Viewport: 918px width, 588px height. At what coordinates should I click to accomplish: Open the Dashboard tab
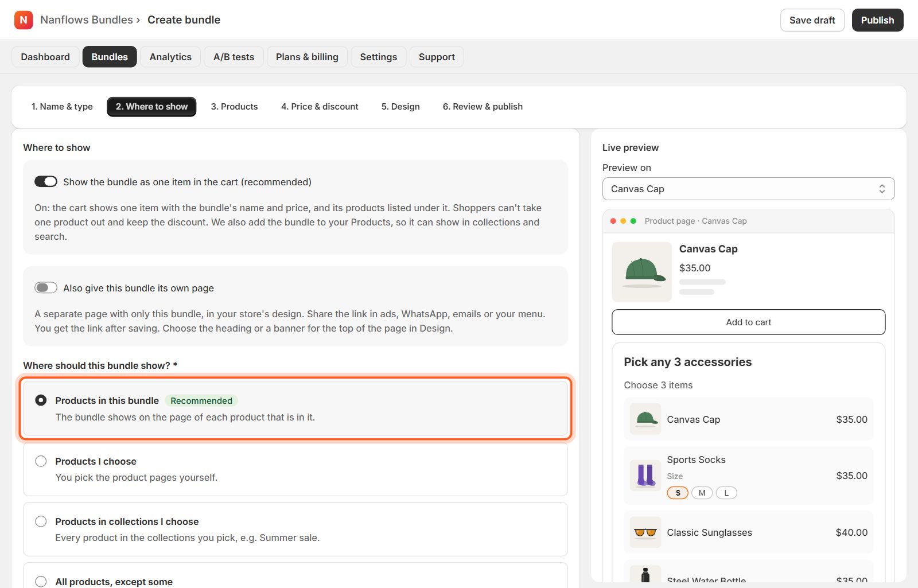pos(45,57)
